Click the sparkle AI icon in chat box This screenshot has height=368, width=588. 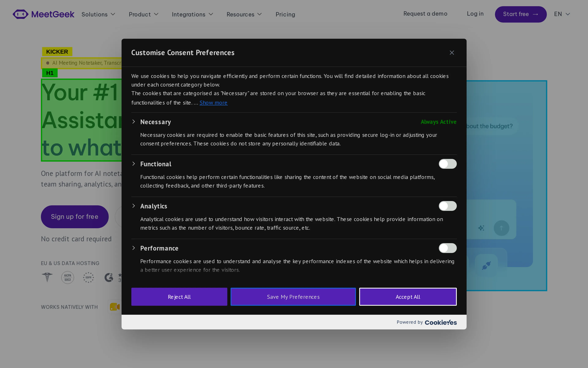pos(481,228)
